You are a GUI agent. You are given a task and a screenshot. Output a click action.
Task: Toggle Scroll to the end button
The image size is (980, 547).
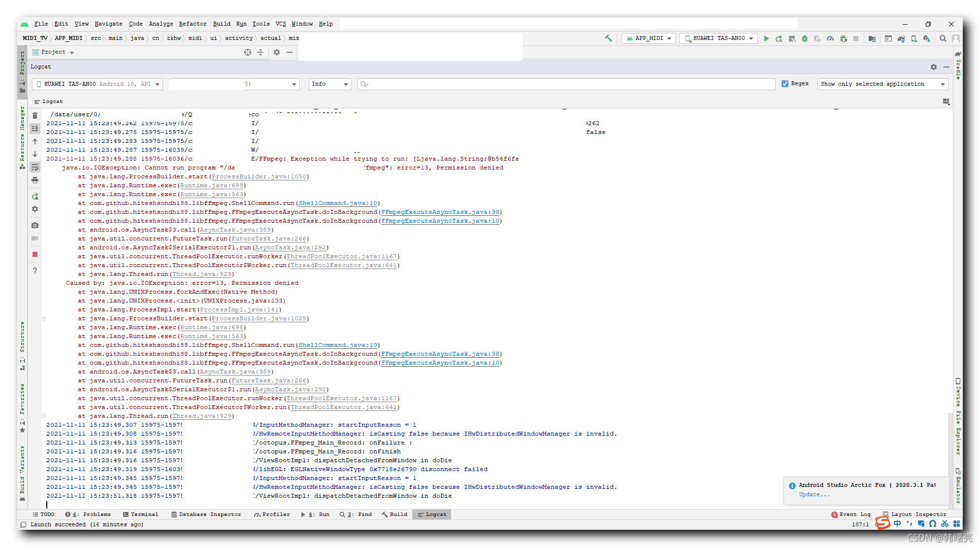35,128
